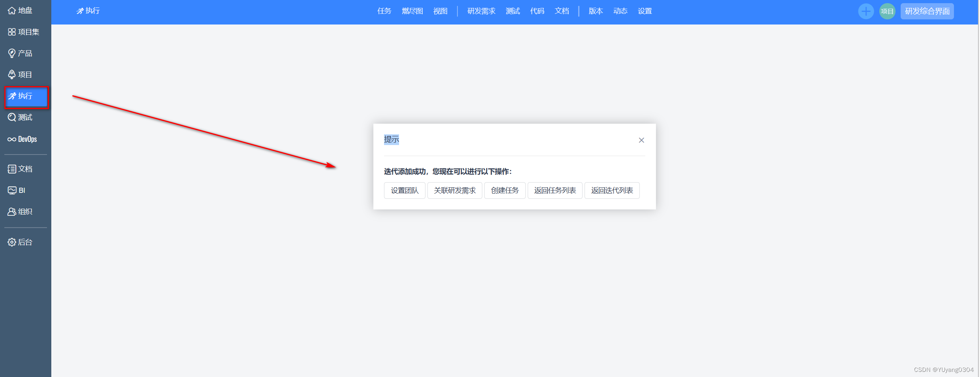Screen dimensions: 980x377
Task: Close the 提示 dialog
Action: click(x=641, y=140)
